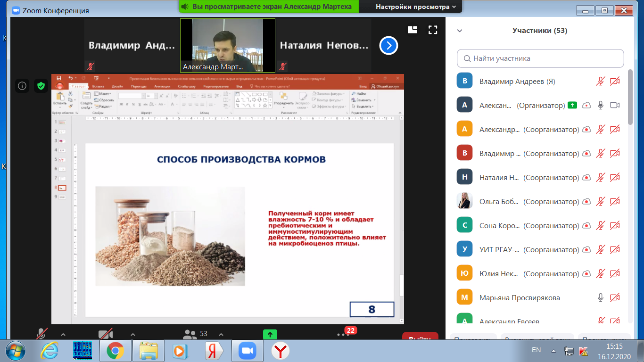Toggle mic icon beside Владимир Андреев (Я)
Image resolution: width=644 pixels, height=362 pixels.
[x=600, y=81]
